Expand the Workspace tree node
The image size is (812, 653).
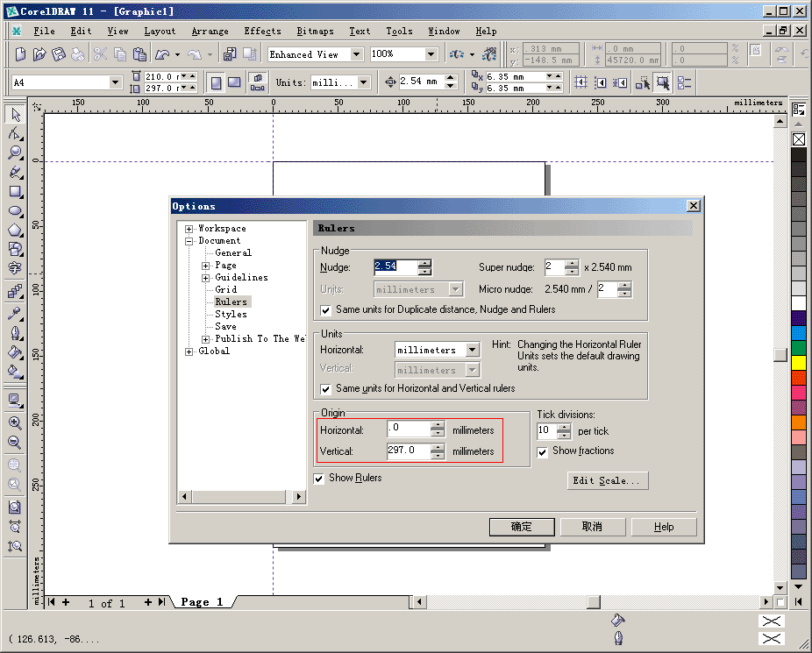[189, 229]
